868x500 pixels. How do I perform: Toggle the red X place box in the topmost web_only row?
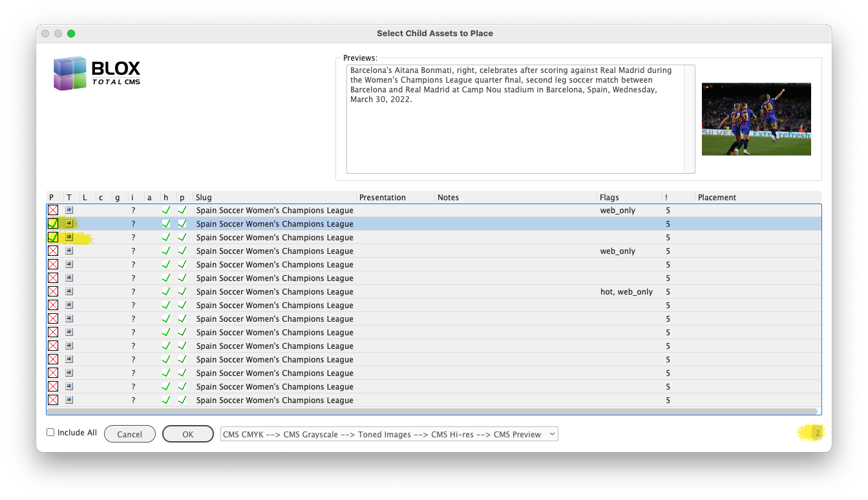[x=53, y=210]
